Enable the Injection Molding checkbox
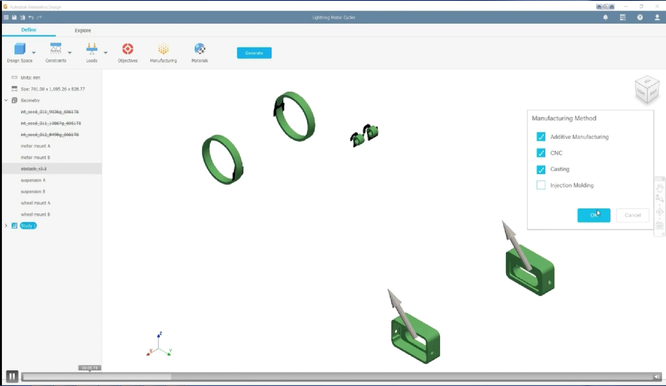The image size is (666, 386). [x=541, y=185]
